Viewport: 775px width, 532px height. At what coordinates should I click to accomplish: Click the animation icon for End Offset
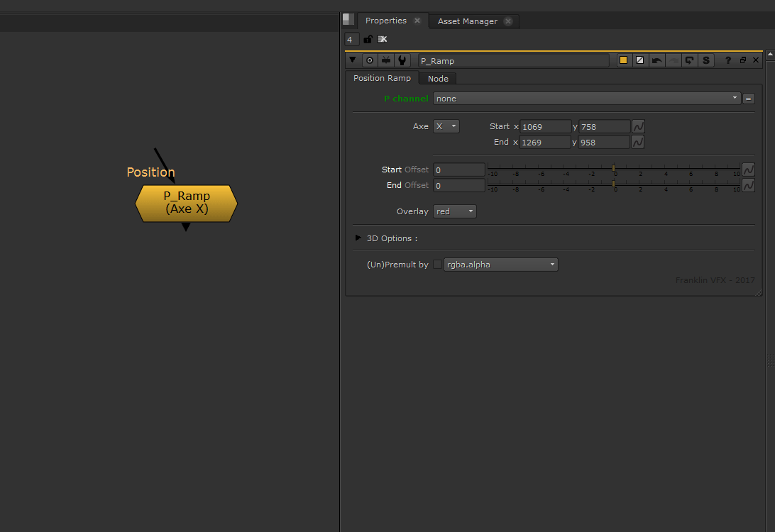pyautogui.click(x=748, y=185)
